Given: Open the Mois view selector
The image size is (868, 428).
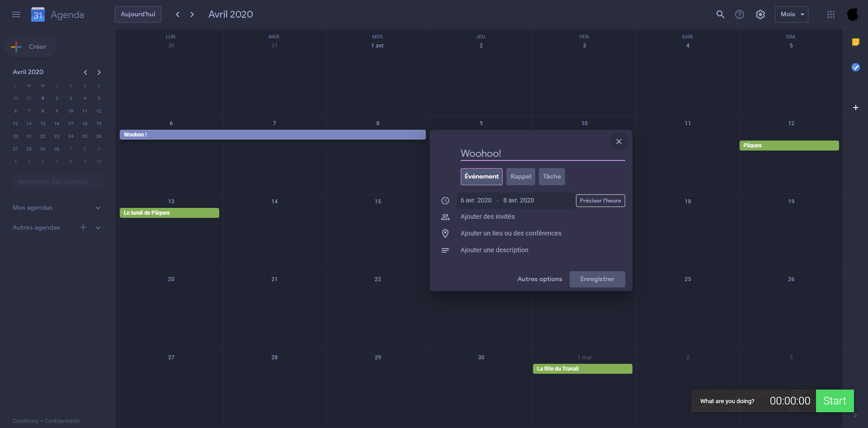Looking at the screenshot, I should [791, 14].
